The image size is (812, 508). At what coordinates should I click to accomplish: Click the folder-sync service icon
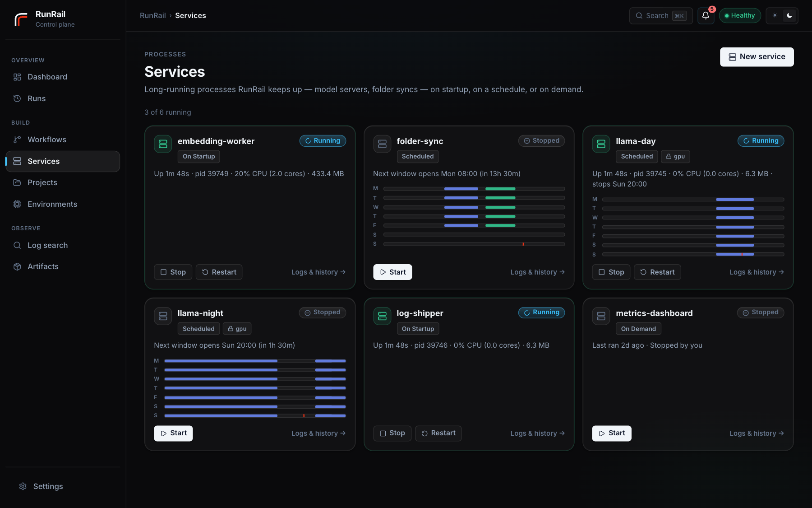coord(382,144)
